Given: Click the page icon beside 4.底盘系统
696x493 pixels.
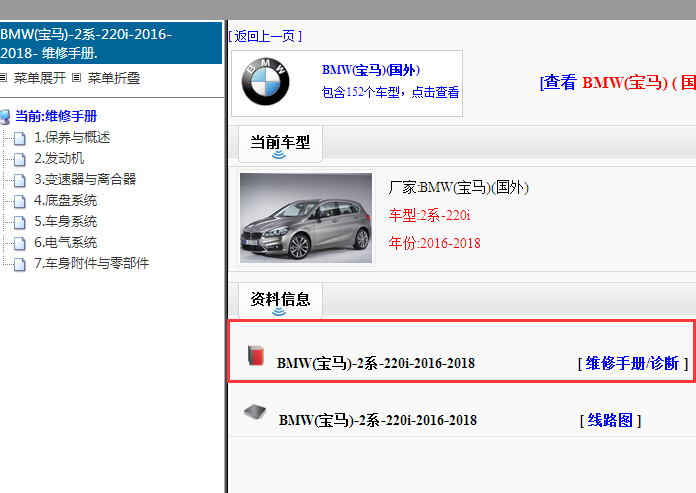Looking at the screenshot, I should click(x=20, y=201).
